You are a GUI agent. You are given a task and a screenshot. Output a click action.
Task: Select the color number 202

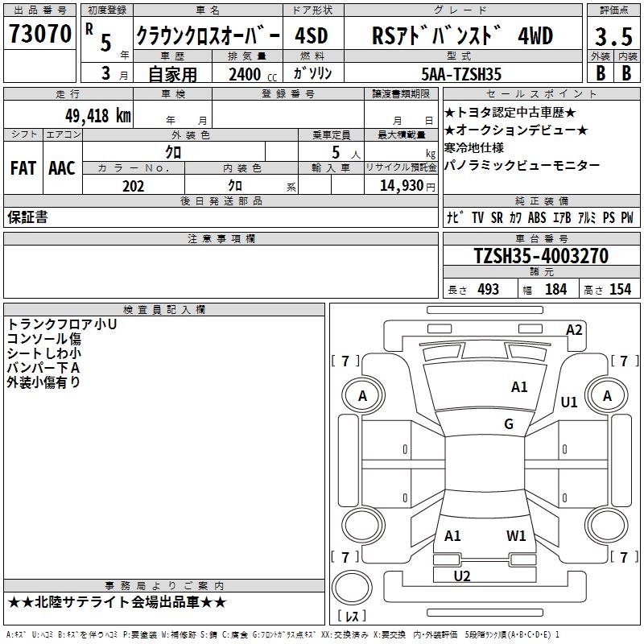[x=133, y=186]
